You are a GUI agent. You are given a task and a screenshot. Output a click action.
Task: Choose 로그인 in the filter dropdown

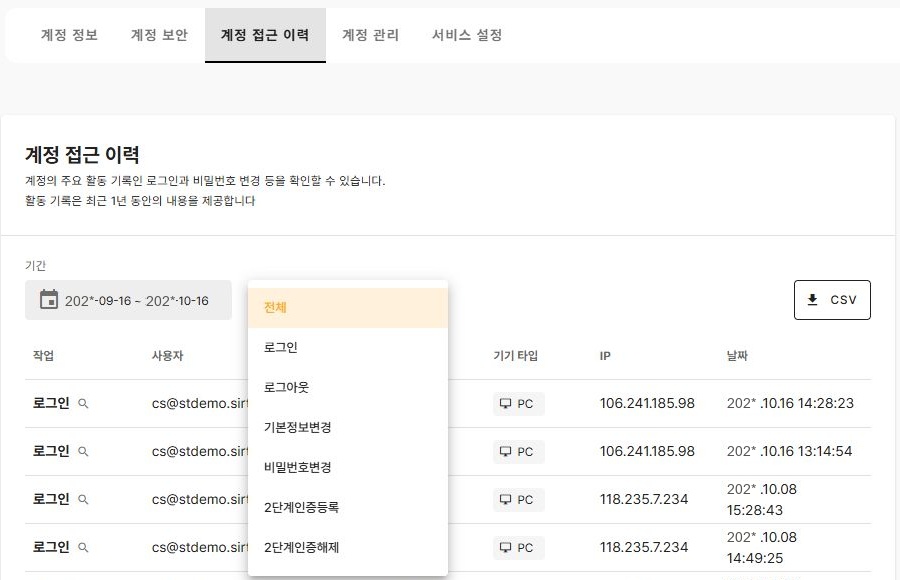click(348, 347)
